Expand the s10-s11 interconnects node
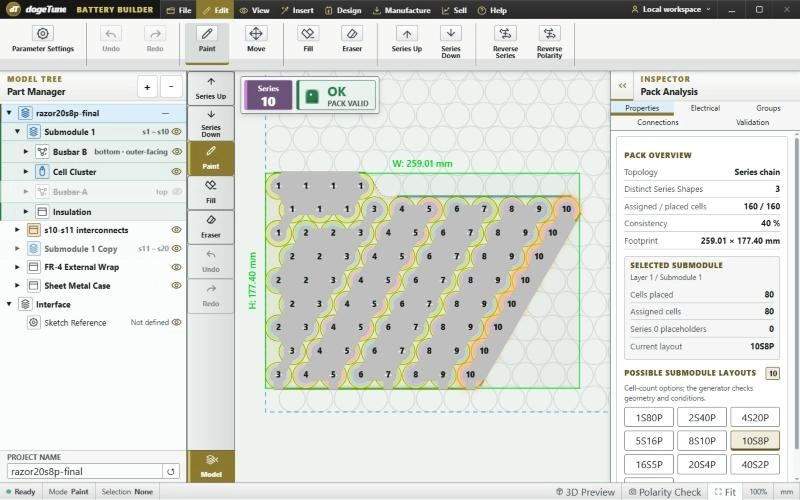 pyautogui.click(x=17, y=230)
